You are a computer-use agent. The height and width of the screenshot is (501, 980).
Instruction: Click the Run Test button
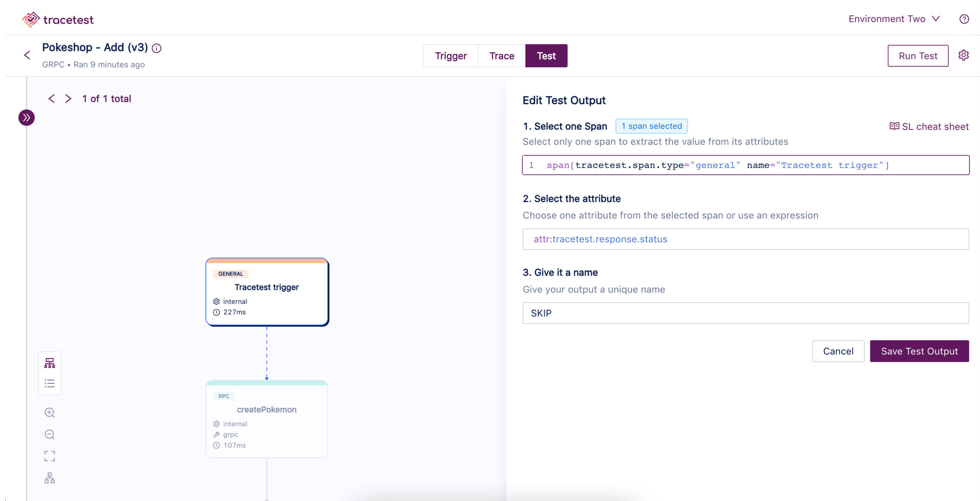pos(918,56)
